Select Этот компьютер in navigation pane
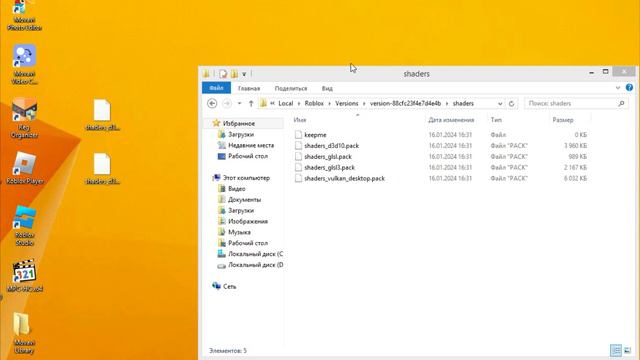The width and height of the screenshot is (640, 360). 246,178
